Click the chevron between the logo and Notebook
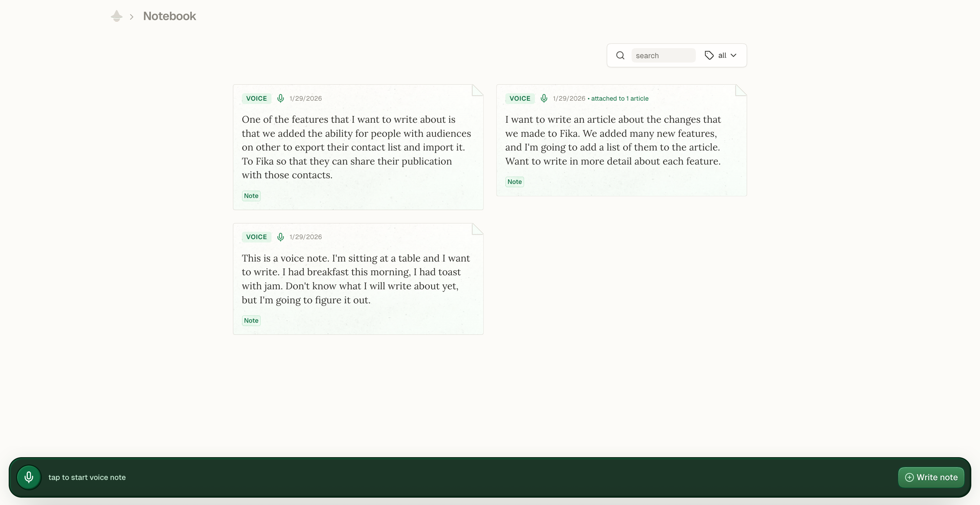 click(x=131, y=16)
